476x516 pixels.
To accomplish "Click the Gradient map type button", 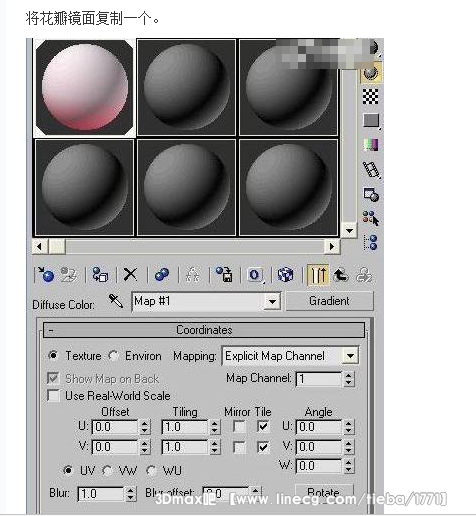I will [330, 301].
